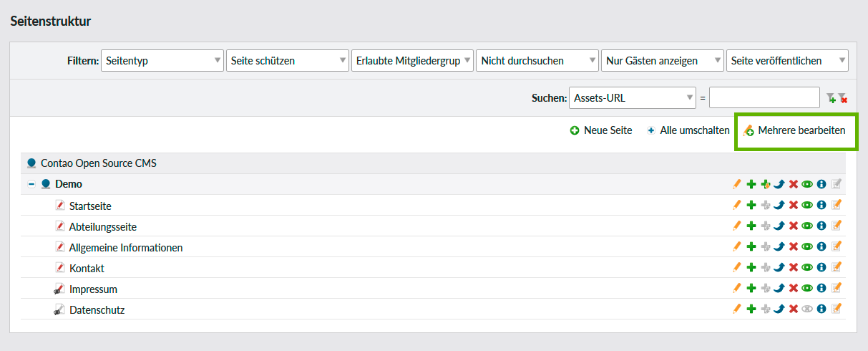
Task: Hide the Startseite page using eye icon
Action: coord(807,205)
